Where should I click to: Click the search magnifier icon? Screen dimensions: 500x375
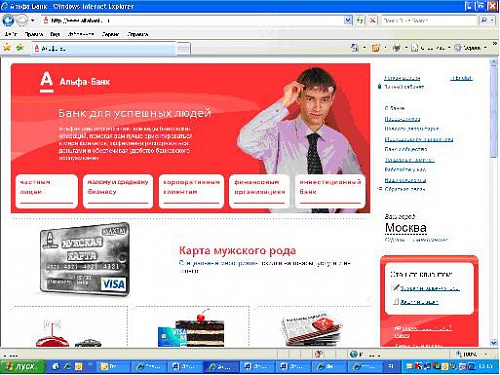click(483, 21)
